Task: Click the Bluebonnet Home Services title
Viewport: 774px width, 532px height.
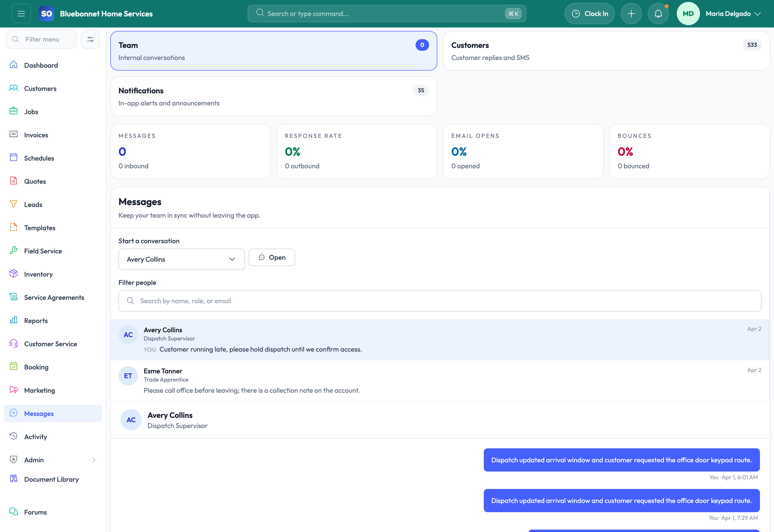Action: 106,14
